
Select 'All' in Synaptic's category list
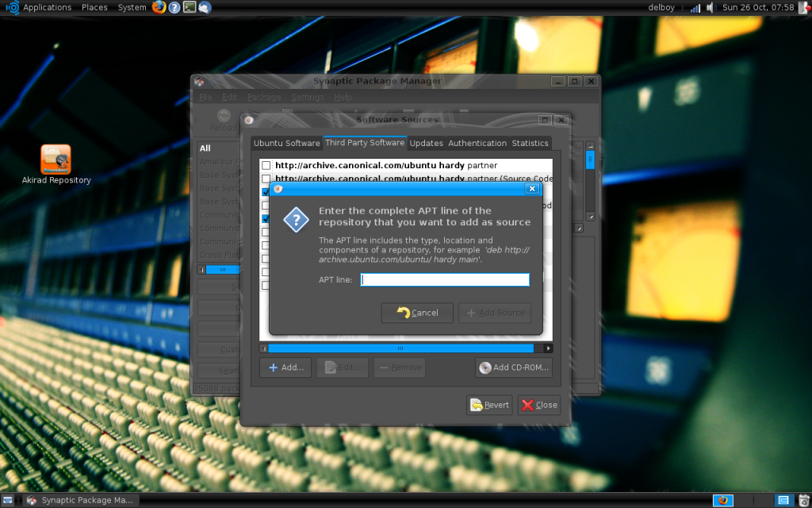tap(205, 148)
